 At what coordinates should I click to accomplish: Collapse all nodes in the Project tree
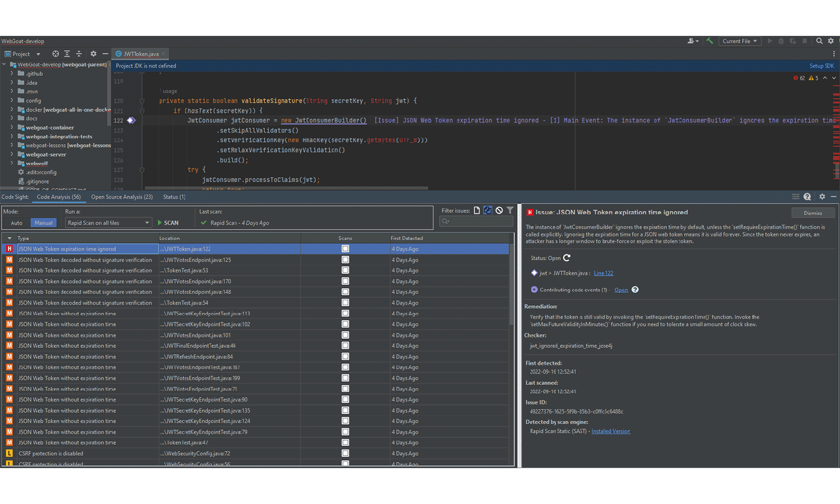pos(79,54)
